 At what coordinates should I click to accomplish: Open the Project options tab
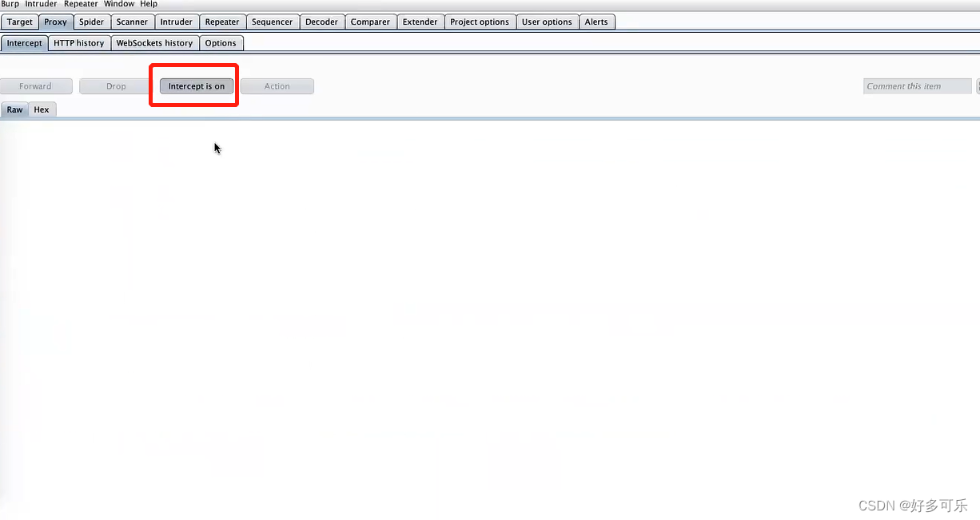tap(480, 22)
